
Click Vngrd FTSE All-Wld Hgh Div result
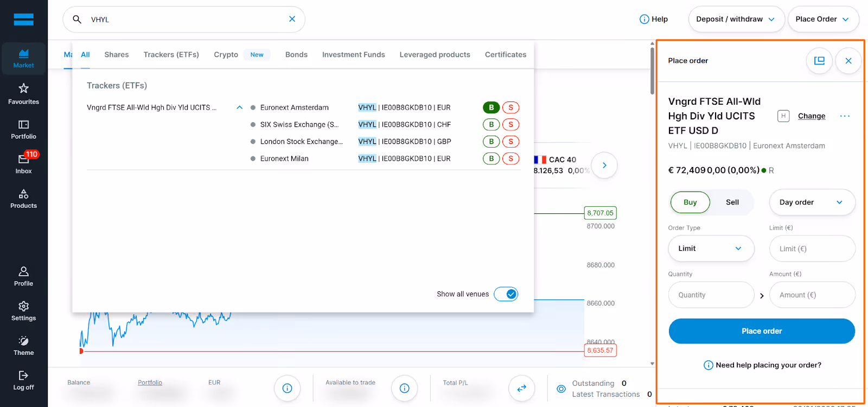(152, 107)
